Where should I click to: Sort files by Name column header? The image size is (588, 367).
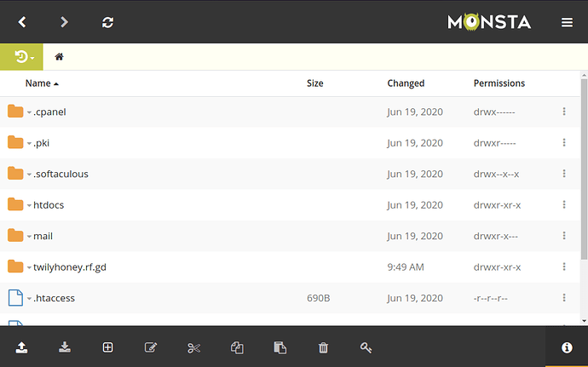[37, 83]
